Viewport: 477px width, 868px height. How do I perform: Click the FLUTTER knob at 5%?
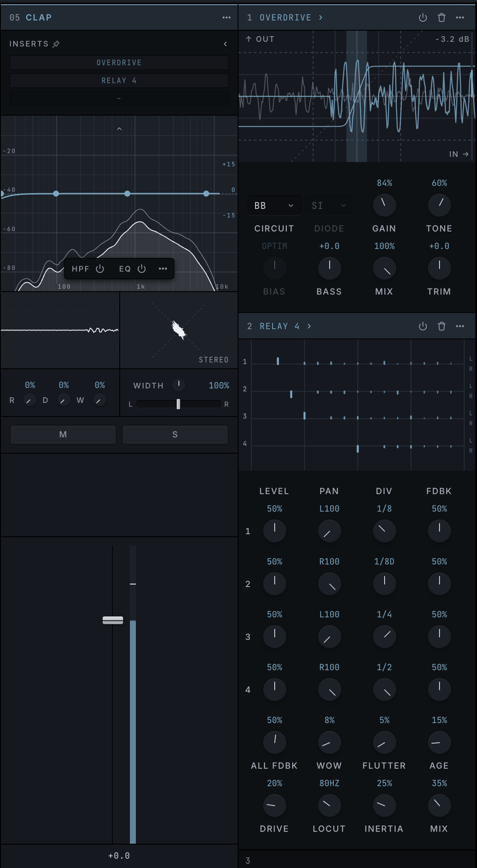384,742
